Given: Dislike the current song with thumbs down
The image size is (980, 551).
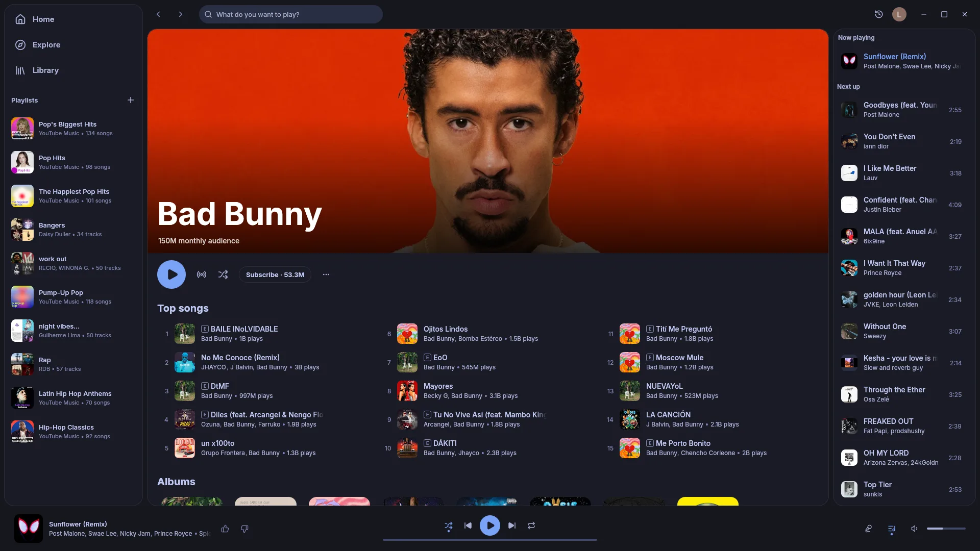Looking at the screenshot, I should (244, 529).
